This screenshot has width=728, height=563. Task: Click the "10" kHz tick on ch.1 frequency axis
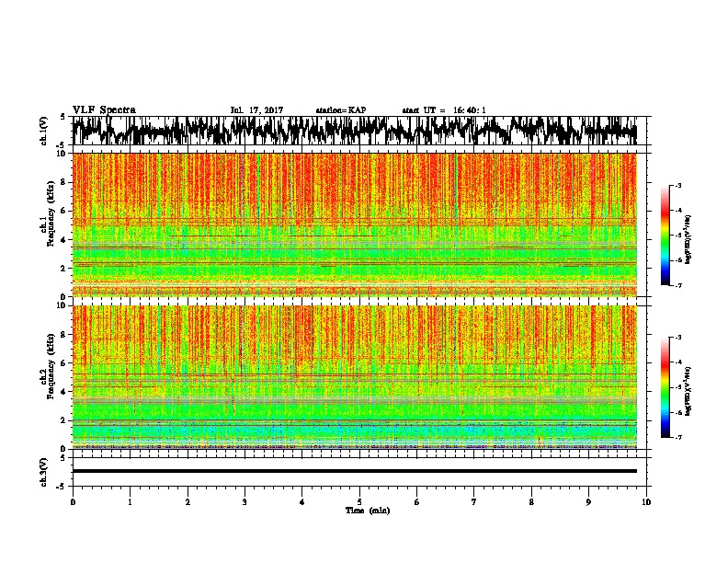pyautogui.click(x=62, y=154)
